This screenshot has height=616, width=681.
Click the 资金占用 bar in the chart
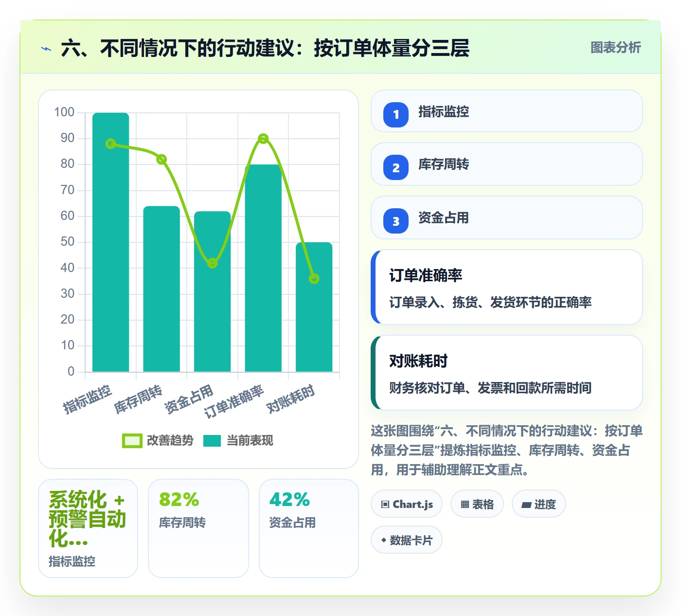[x=213, y=291]
